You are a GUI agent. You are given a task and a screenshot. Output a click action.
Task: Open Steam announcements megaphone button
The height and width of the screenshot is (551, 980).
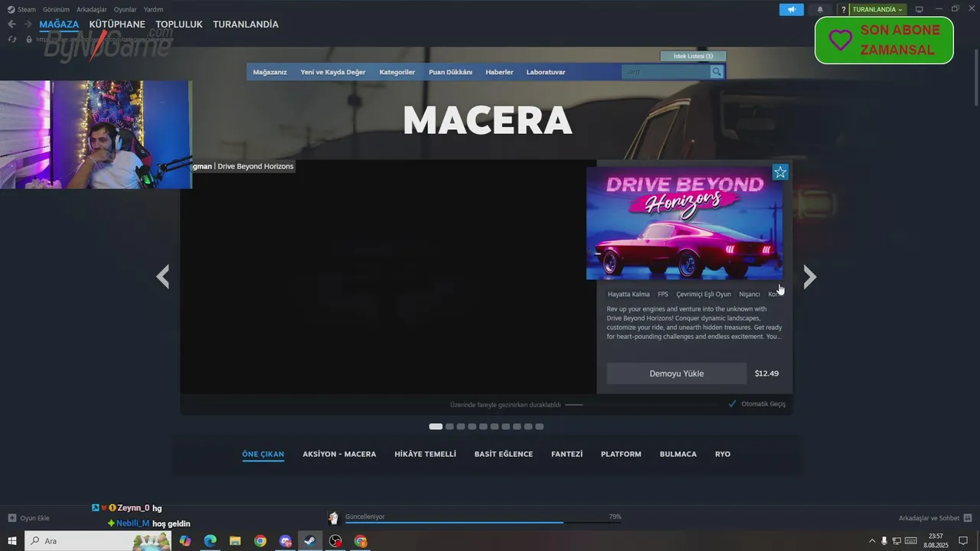[792, 9]
